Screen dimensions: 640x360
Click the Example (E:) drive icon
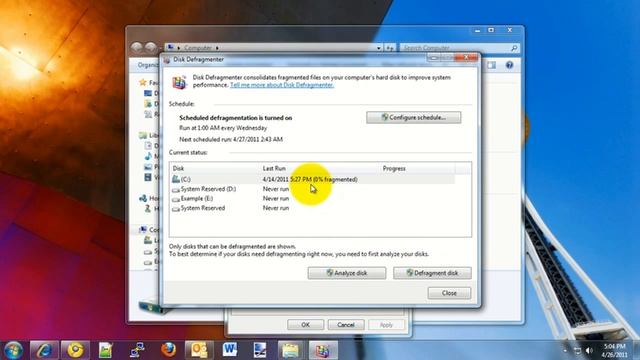tap(176, 199)
